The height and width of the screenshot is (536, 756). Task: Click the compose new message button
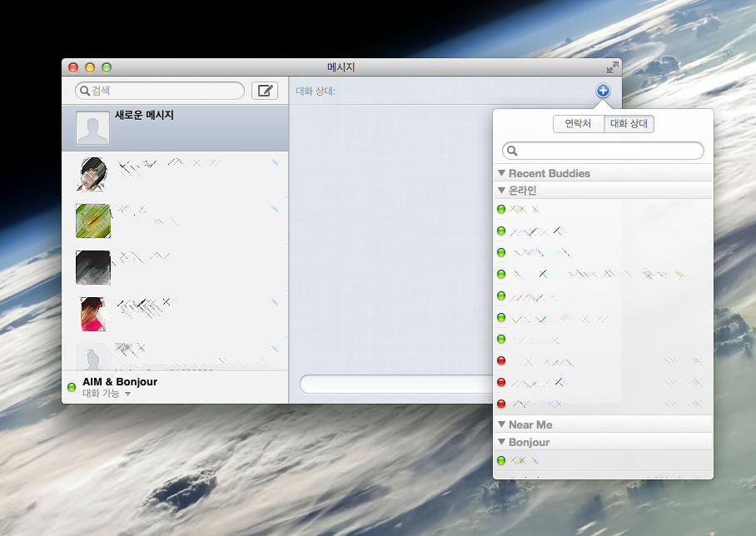tap(265, 91)
